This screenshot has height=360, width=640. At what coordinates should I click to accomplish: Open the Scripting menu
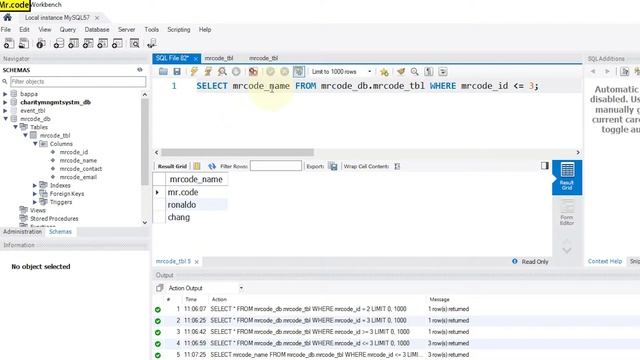[x=179, y=29]
